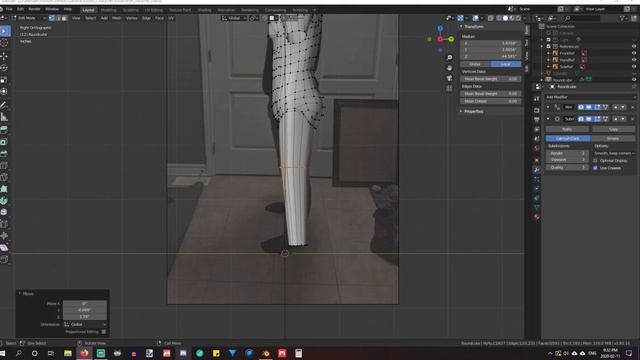Switch to rendered viewport shading
This screenshot has height=360, width=640.
click(518, 18)
